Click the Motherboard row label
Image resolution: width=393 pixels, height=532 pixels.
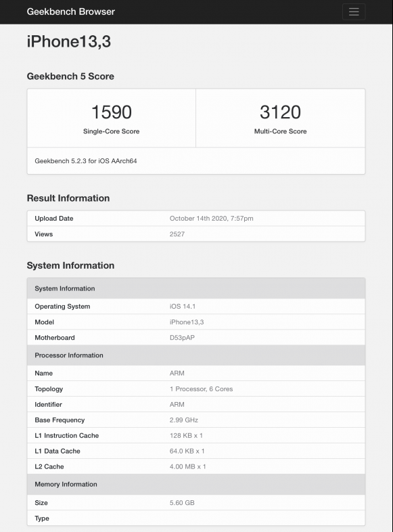pos(55,338)
